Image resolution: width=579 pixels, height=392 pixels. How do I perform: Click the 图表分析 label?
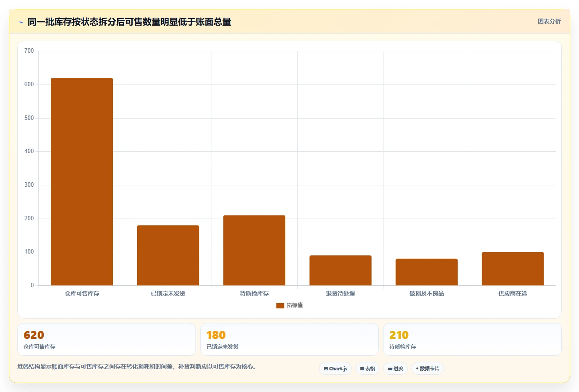549,22
